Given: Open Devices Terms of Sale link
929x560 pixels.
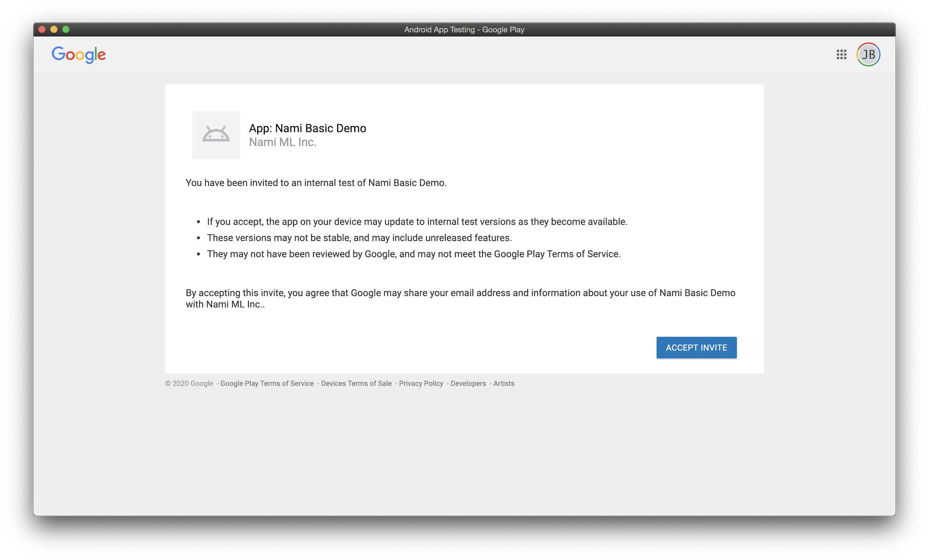Looking at the screenshot, I should [x=356, y=384].
